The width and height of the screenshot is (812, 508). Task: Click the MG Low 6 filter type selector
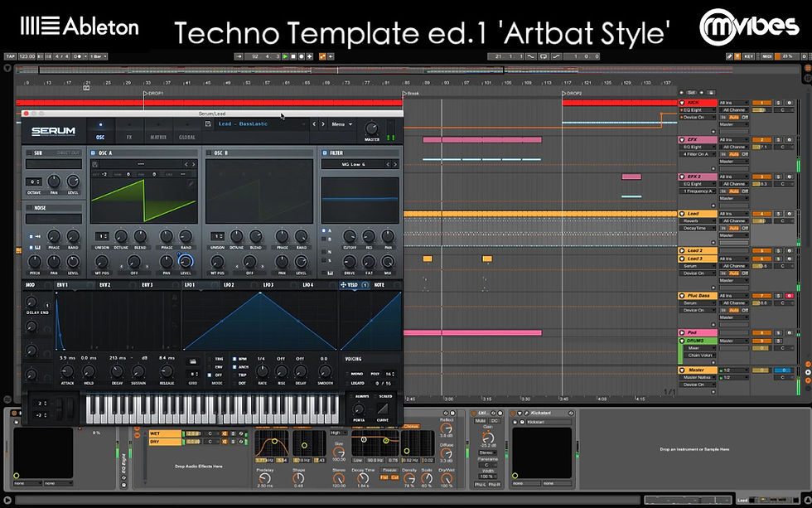353,164
